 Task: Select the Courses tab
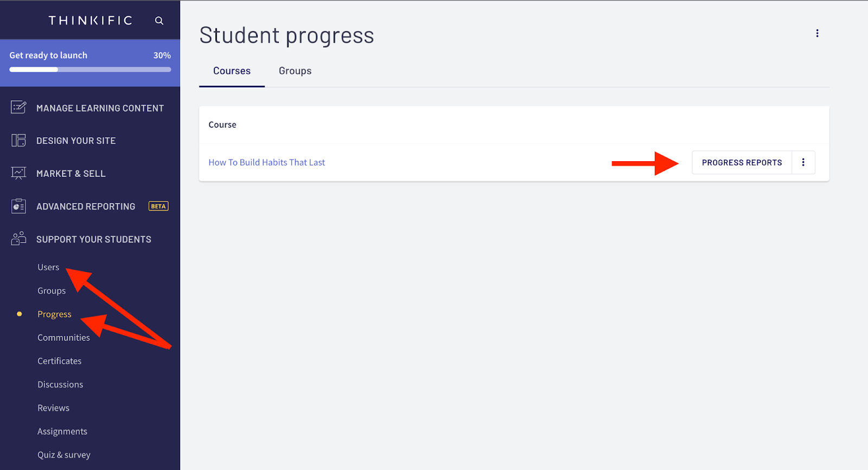pyautogui.click(x=232, y=71)
